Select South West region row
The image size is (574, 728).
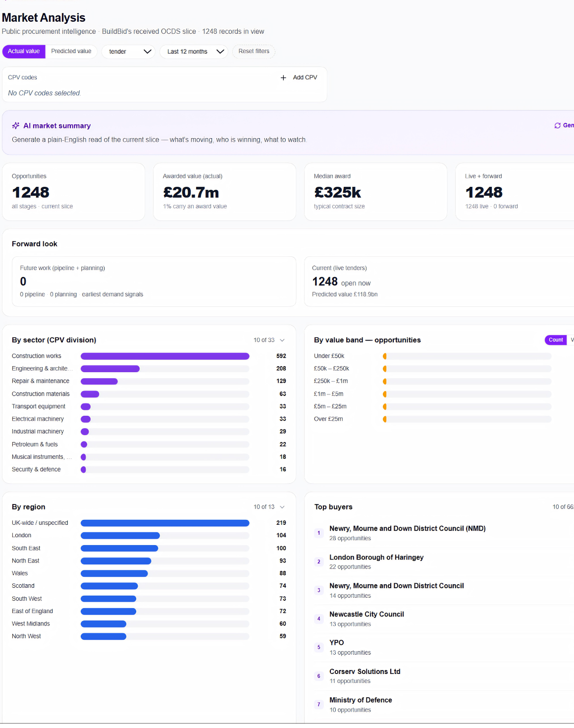(x=149, y=599)
